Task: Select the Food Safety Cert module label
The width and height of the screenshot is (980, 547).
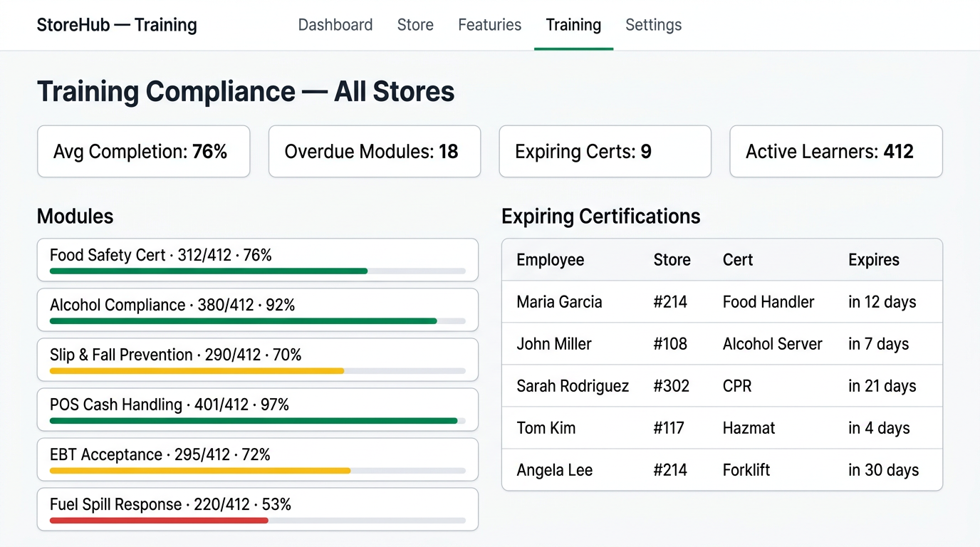Action: (161, 255)
